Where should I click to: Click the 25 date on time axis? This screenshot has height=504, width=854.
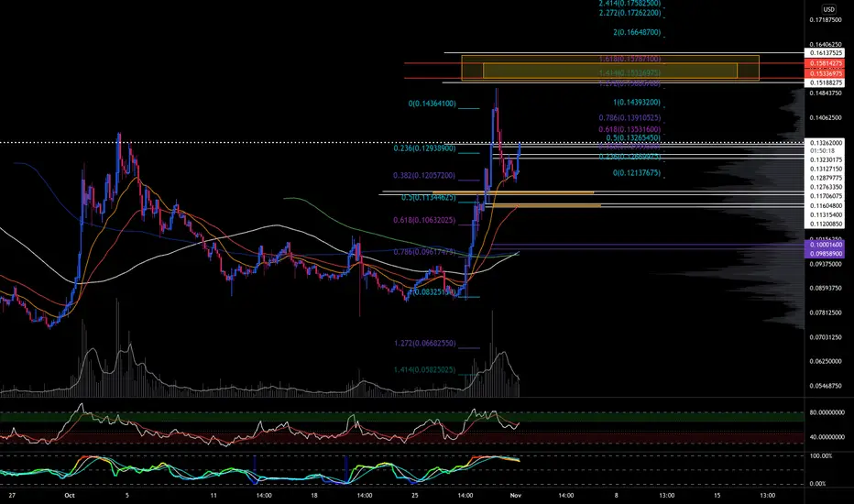pos(415,495)
